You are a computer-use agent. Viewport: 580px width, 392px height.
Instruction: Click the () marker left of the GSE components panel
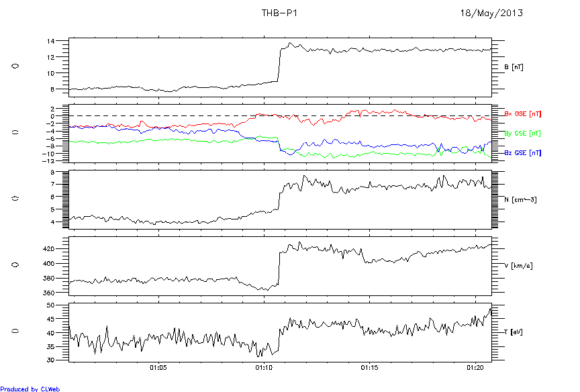click(15, 132)
